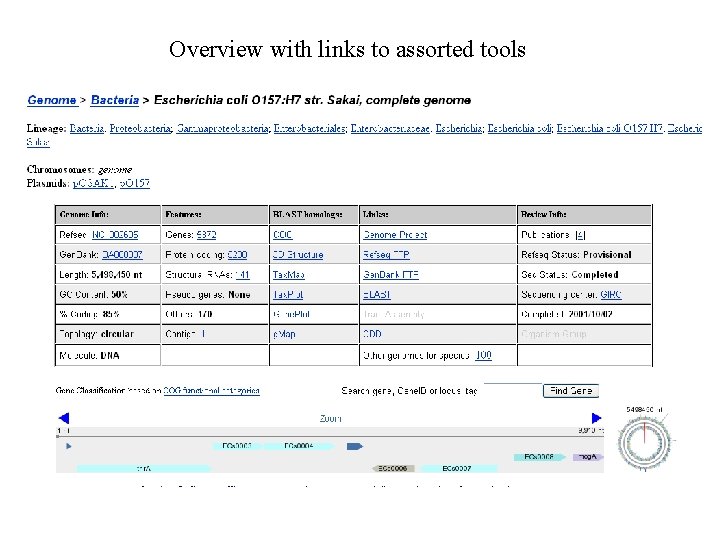This screenshot has height=540, width=720.
Task: Select gene ECs0006 on the map
Action: pos(393,468)
